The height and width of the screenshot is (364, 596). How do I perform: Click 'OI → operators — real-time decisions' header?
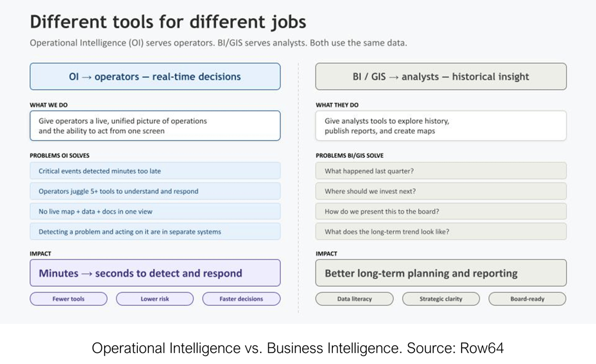pyautogui.click(x=155, y=76)
